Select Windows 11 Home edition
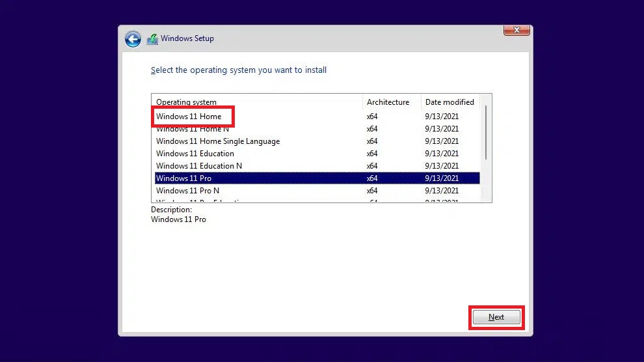644x362 pixels. click(x=317, y=117)
